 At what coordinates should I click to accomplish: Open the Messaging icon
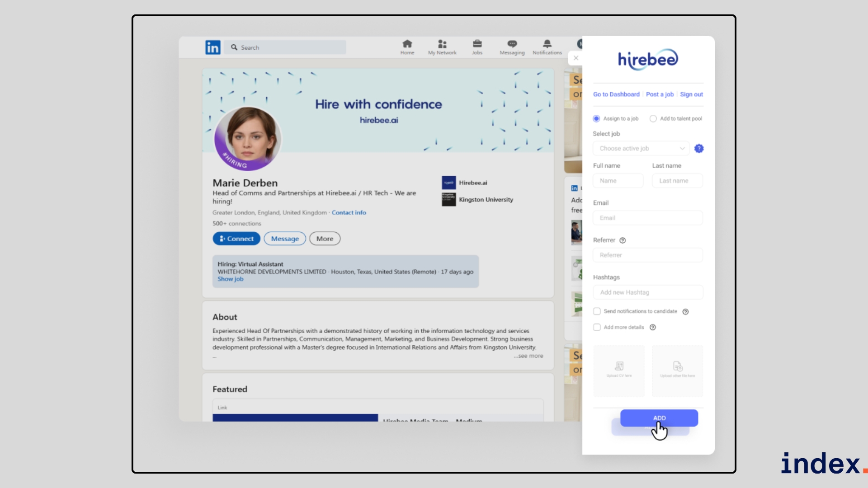pyautogui.click(x=512, y=44)
